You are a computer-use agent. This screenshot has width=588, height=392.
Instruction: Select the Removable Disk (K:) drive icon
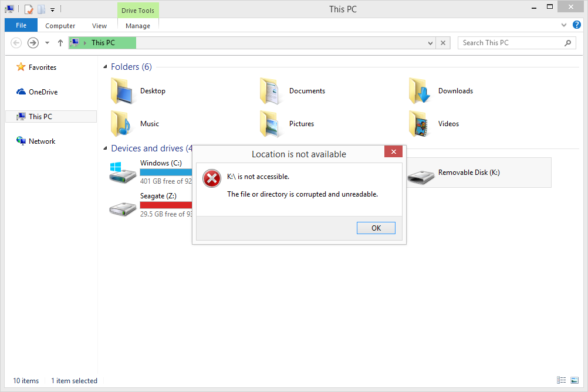[x=420, y=176]
